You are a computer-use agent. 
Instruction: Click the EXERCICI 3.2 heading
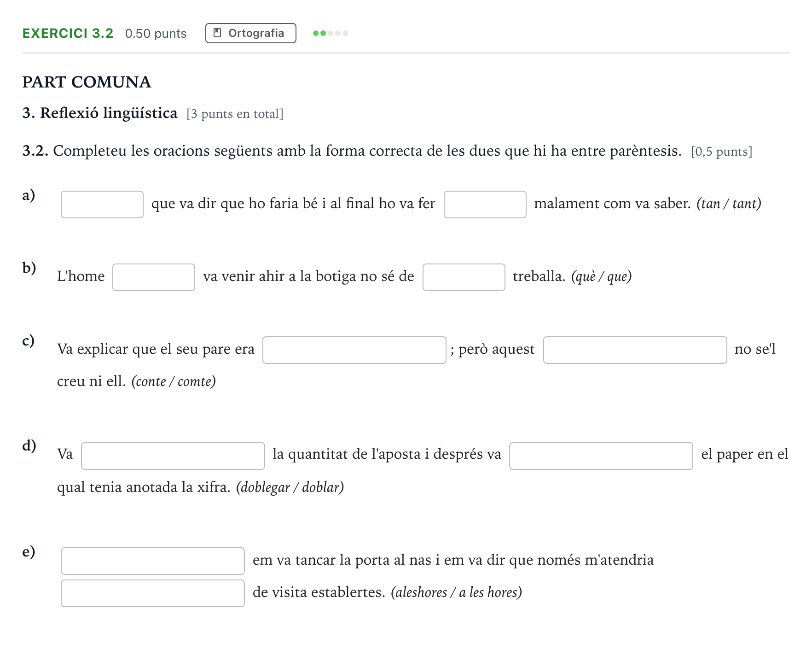point(68,33)
